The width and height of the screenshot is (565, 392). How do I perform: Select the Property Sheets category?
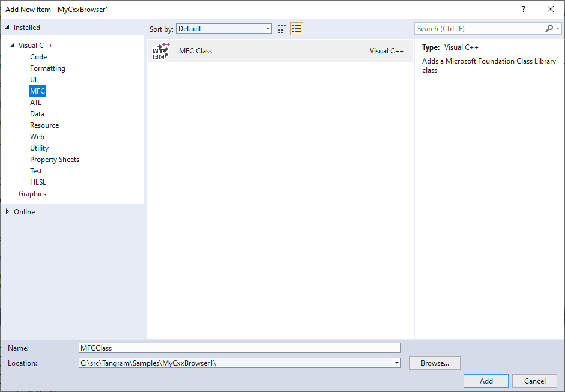[54, 159]
